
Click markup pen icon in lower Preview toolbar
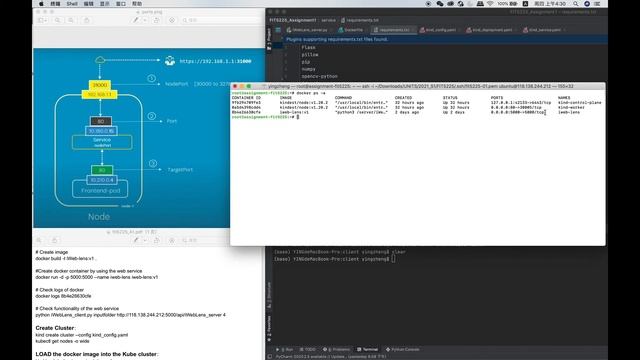coord(136,240)
